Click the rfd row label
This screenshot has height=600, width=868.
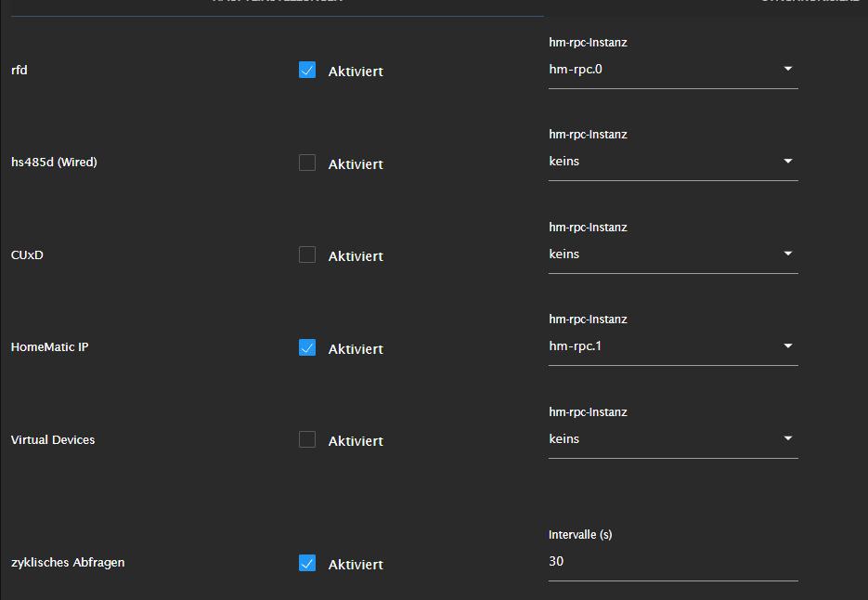(x=19, y=70)
